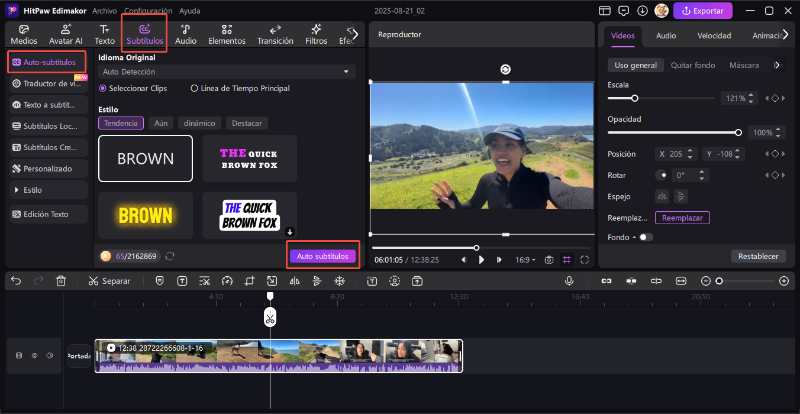The width and height of the screenshot is (800, 414).
Task: Select the Línea de Tiempo Principal option
Action: (x=240, y=88)
